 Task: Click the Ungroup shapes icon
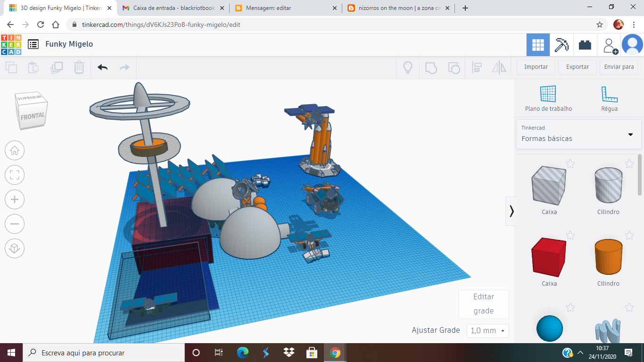point(454,67)
